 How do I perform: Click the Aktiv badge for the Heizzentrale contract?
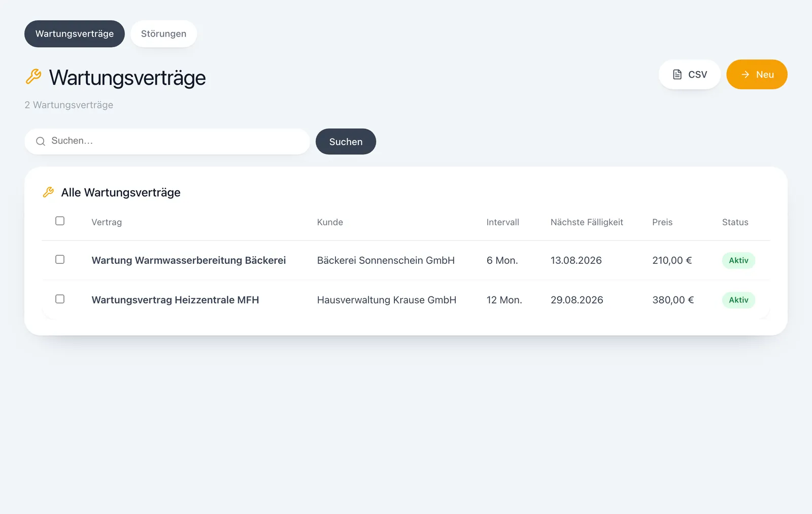pyautogui.click(x=738, y=300)
